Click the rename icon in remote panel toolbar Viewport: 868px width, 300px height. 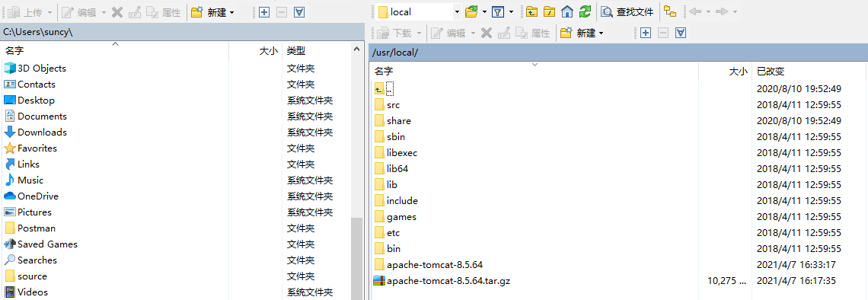(x=504, y=34)
